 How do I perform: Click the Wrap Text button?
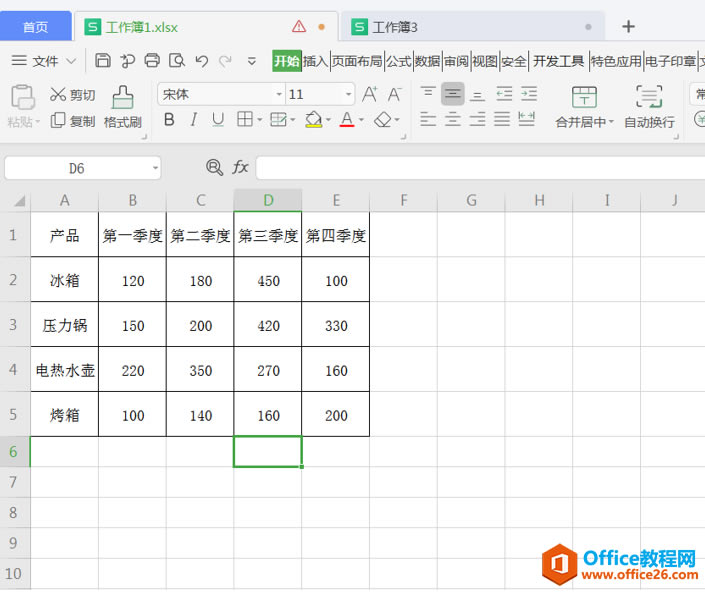[649, 107]
